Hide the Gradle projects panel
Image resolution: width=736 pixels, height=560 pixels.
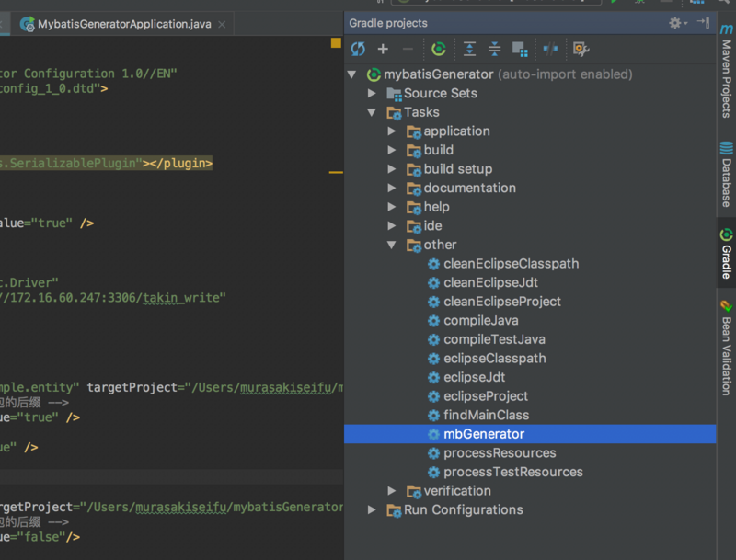point(703,22)
